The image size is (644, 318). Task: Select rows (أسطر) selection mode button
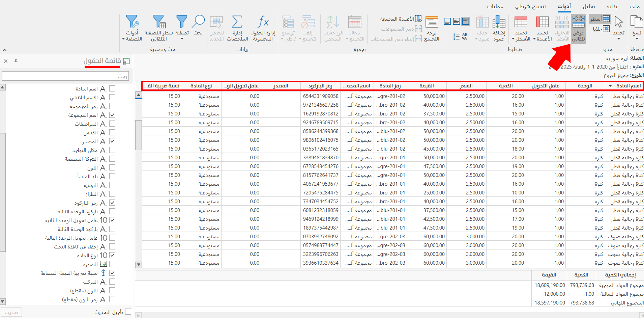pos(600,19)
